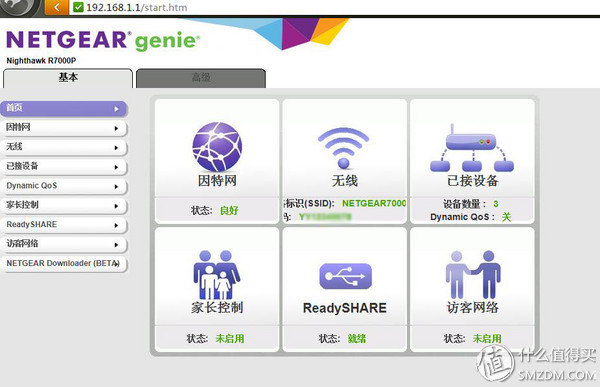
Task: Switch to the 高级 tab
Action: [x=201, y=78]
